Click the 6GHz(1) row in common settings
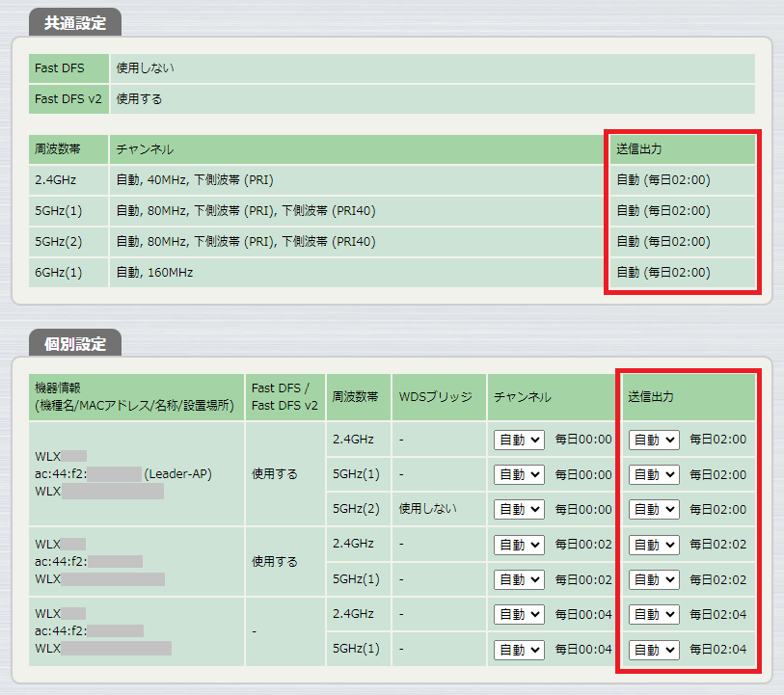Viewport: 784px width, 695px height. tap(58, 273)
